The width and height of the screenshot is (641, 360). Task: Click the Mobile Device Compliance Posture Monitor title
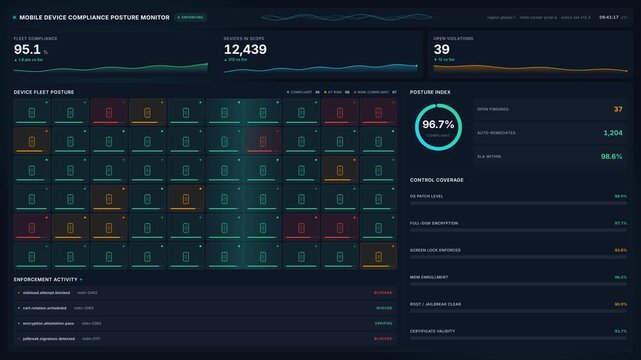pos(94,18)
